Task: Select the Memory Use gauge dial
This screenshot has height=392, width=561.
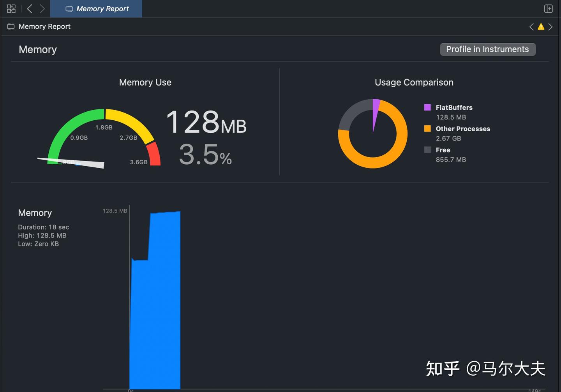Action: coord(103,136)
